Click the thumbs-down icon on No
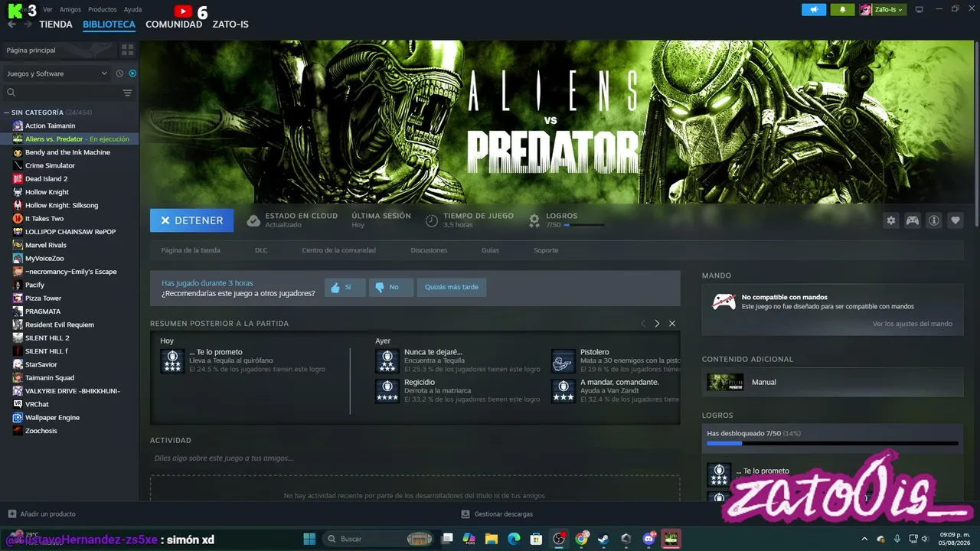 coord(380,288)
